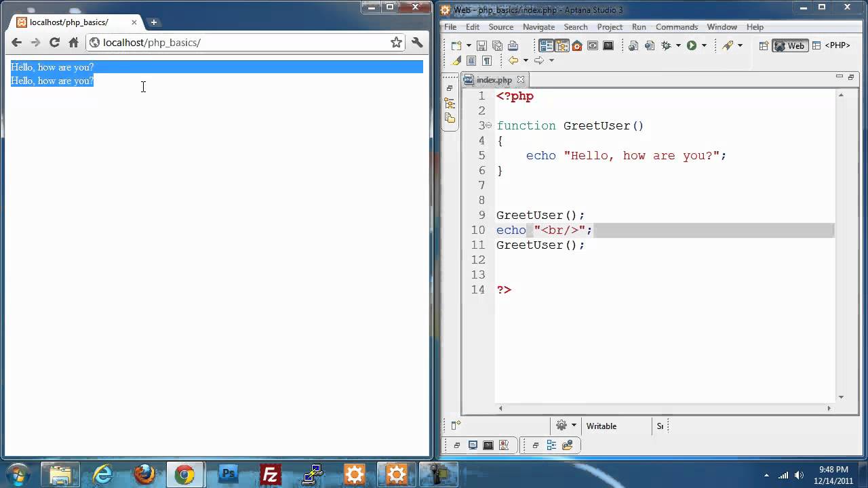This screenshot has height=488, width=868.
Task: Open the Source menu
Action: tap(501, 27)
